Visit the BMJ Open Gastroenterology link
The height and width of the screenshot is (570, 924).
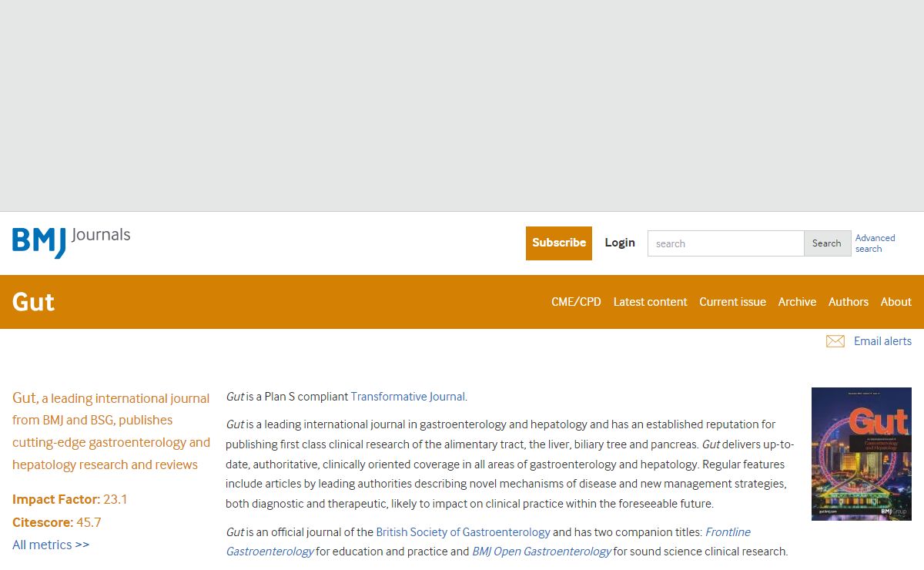tap(541, 552)
